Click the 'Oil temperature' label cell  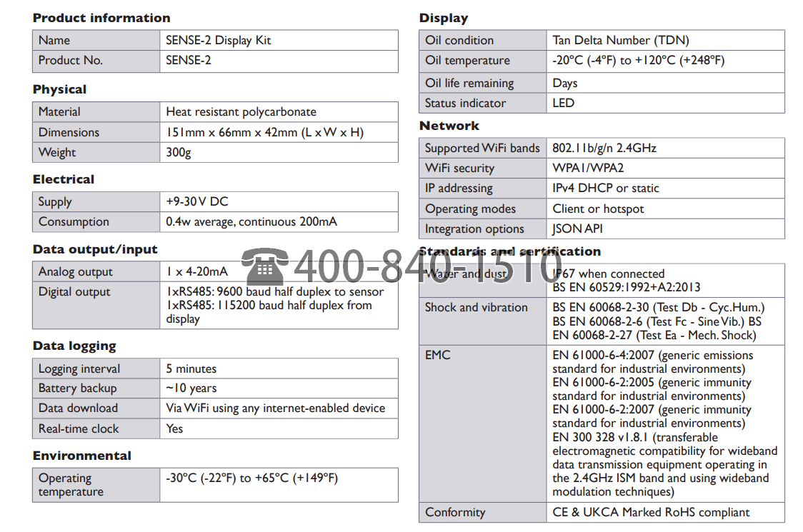click(x=483, y=61)
